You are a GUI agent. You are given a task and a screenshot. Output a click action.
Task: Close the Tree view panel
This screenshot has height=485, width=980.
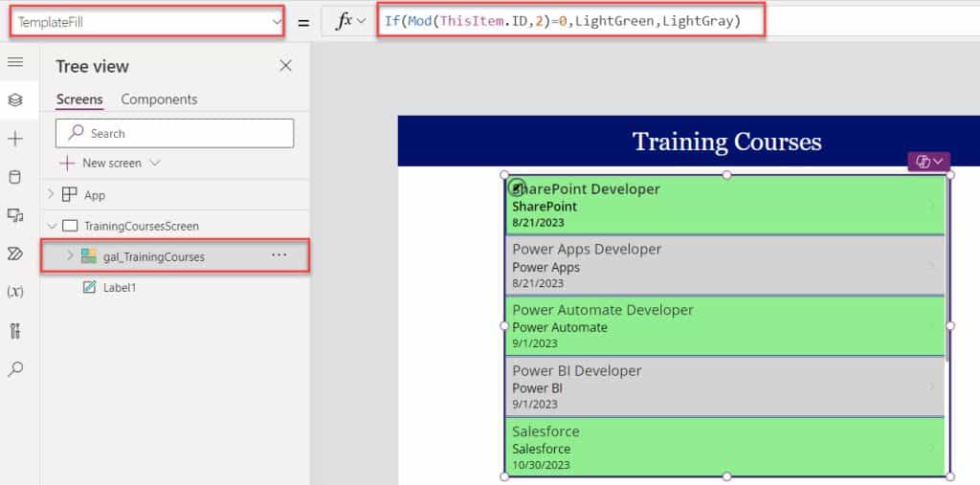[x=285, y=66]
